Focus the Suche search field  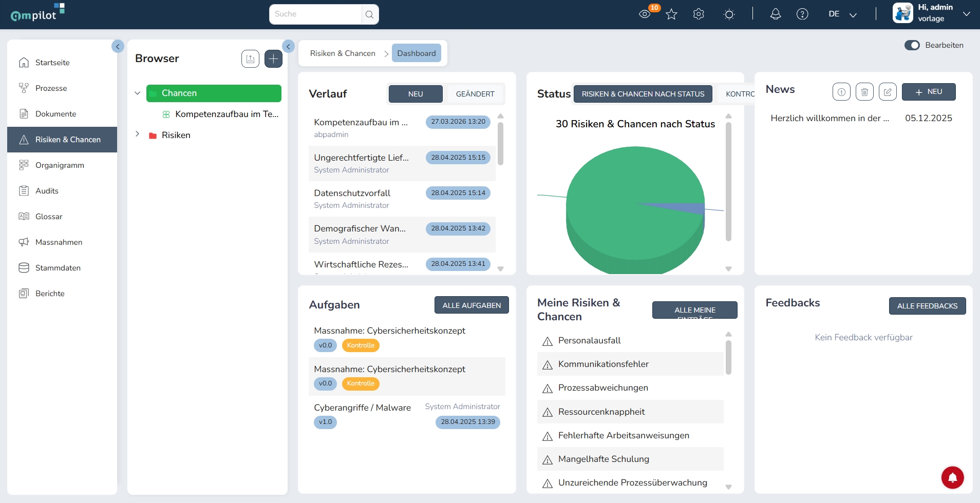tap(315, 14)
